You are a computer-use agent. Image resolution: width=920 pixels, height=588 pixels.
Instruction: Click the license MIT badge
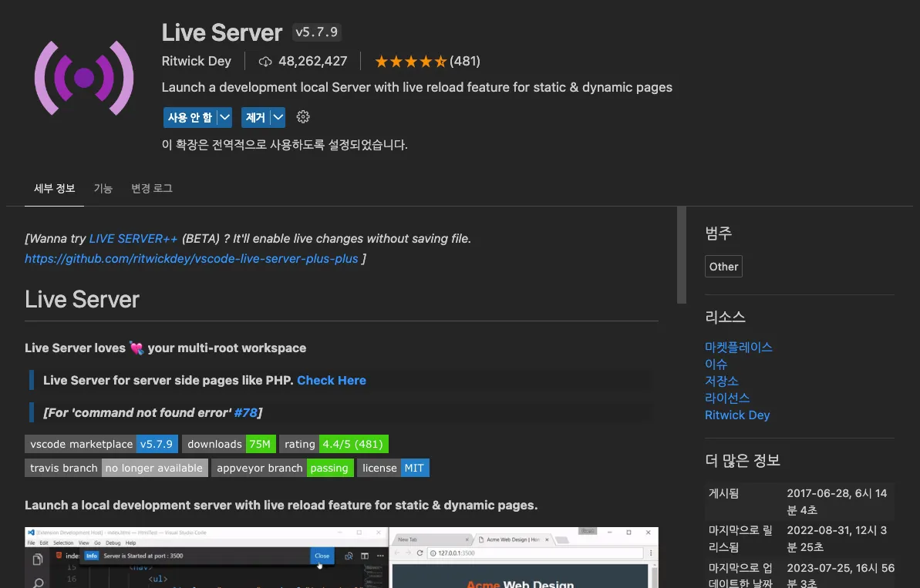pyautogui.click(x=393, y=468)
